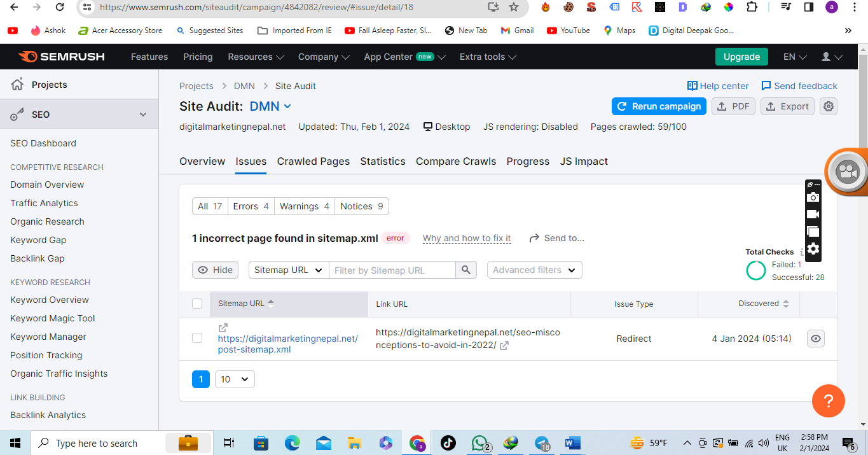Export the audit as PDF
Image resolution: width=868 pixels, height=455 pixels.
[x=733, y=106]
